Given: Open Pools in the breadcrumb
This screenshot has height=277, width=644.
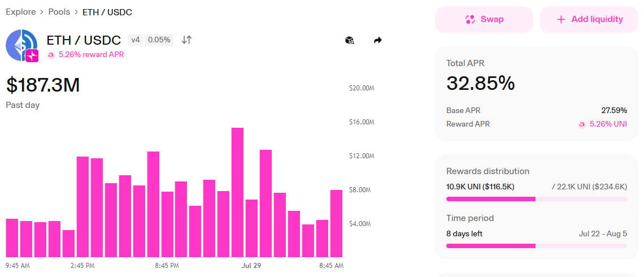Looking at the screenshot, I should [x=59, y=12].
